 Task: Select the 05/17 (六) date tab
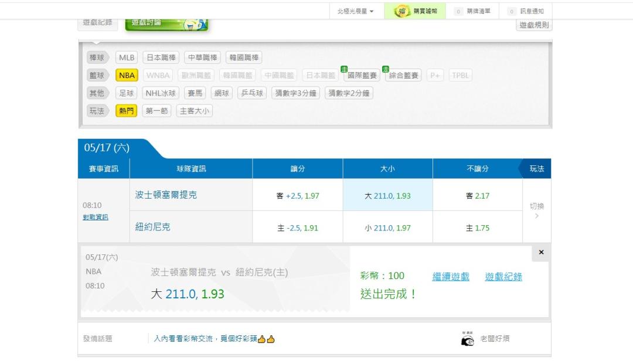[x=107, y=148]
